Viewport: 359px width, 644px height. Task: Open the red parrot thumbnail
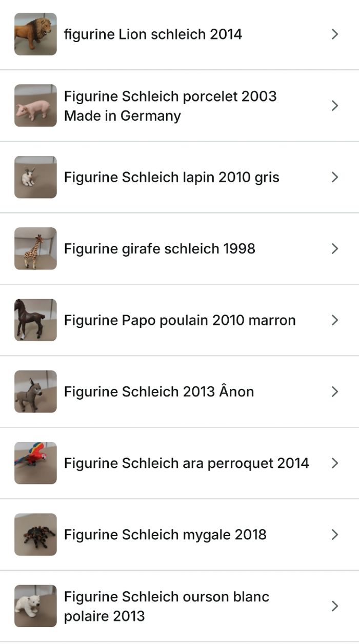35,463
